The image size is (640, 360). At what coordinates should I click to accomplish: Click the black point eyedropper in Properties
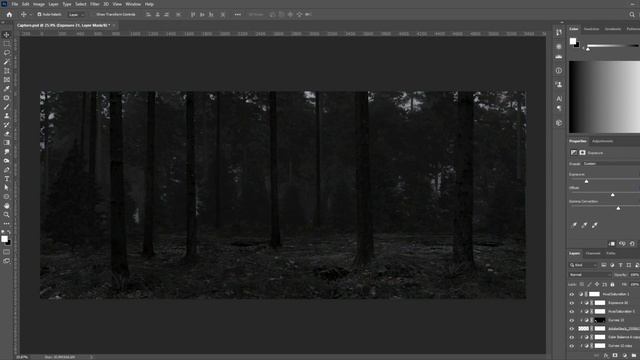[574, 225]
